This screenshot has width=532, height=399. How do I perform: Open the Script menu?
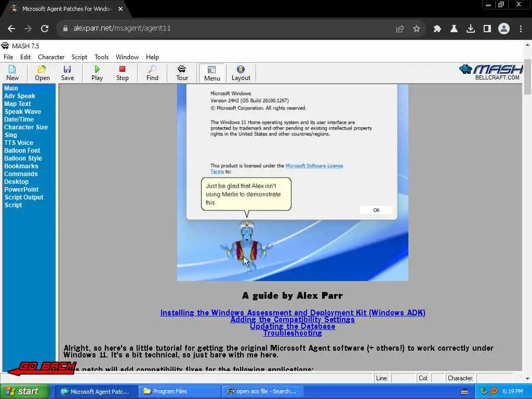tap(79, 57)
